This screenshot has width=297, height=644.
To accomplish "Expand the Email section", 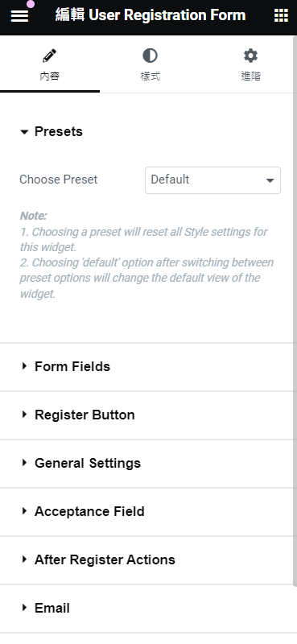I will tap(147, 608).
